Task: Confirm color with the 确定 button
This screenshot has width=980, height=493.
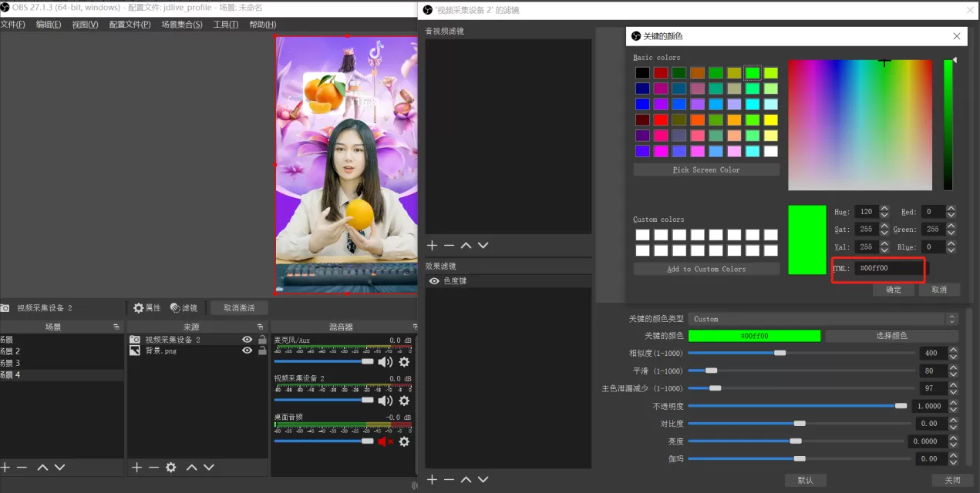Action: click(x=894, y=290)
